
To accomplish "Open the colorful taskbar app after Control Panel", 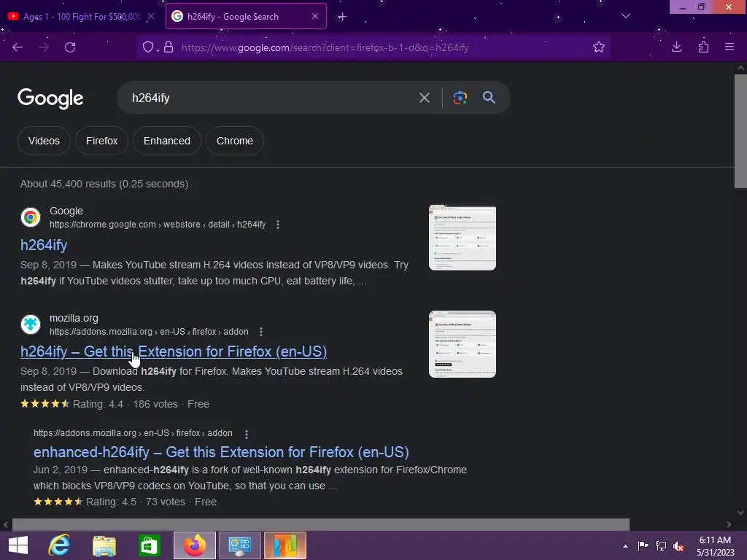I will pos(285,545).
